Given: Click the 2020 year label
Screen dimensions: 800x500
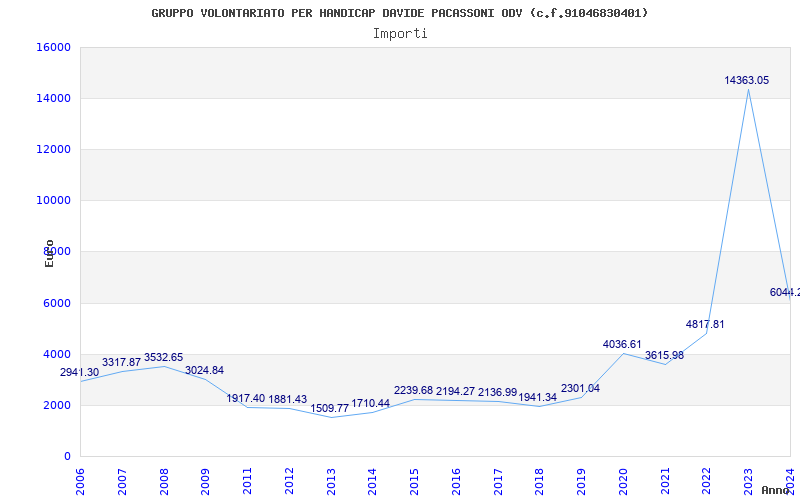Looking at the screenshot, I should tap(623, 481).
